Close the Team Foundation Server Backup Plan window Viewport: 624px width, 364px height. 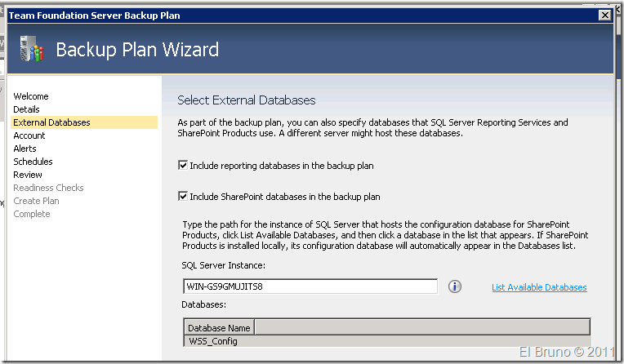(604, 16)
